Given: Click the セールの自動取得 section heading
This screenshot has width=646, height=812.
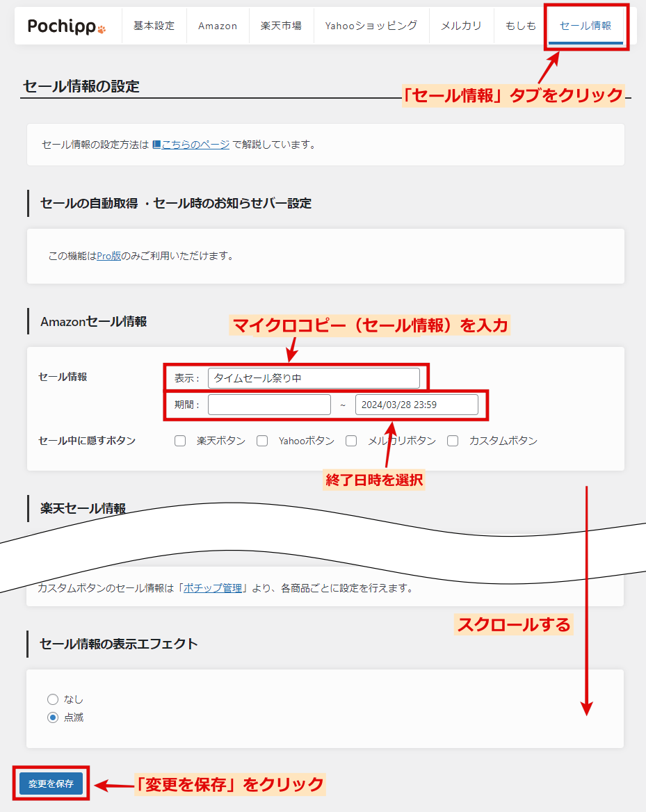Looking at the screenshot, I should click(x=176, y=204).
